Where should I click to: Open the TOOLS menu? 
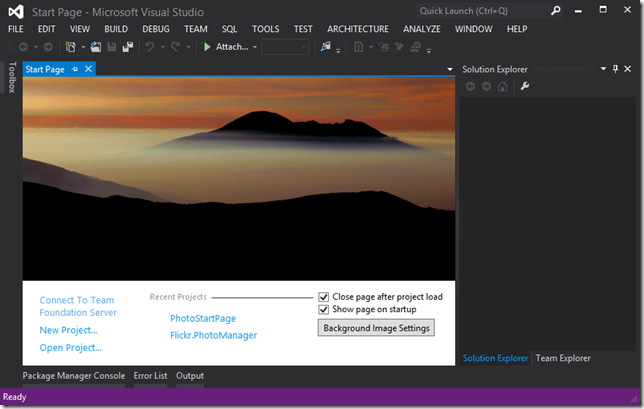265,29
